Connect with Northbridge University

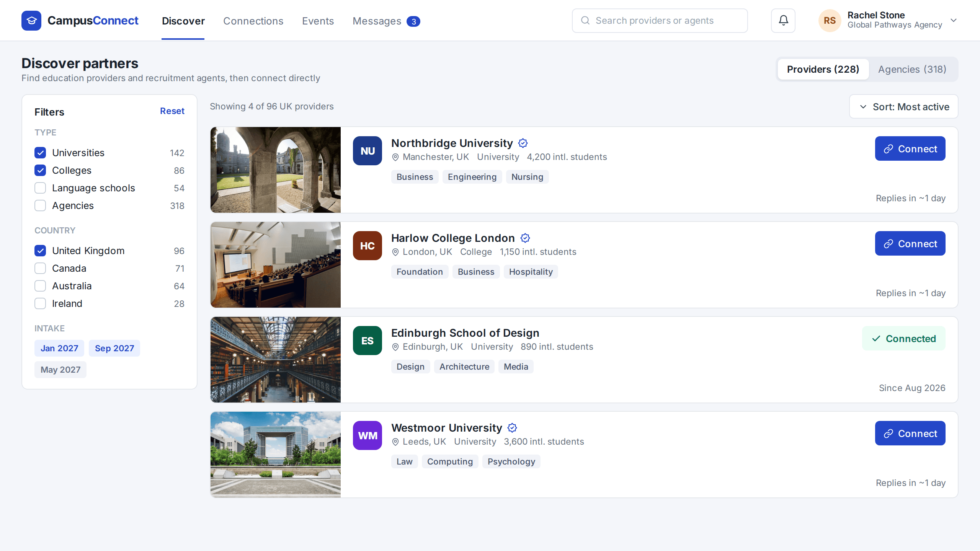click(910, 148)
